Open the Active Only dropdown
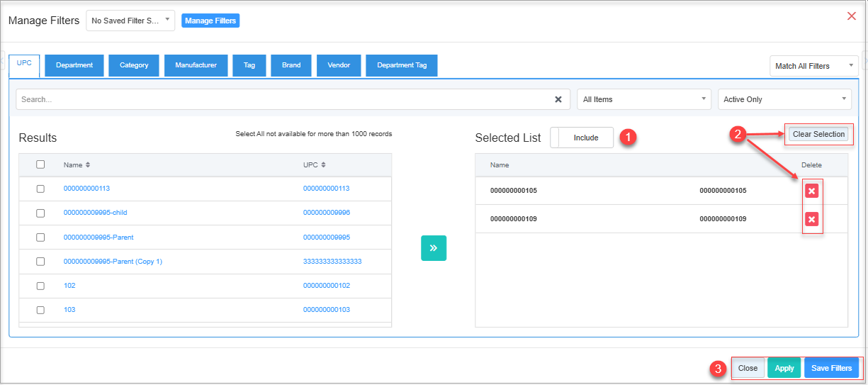The height and width of the screenshot is (385, 868). 784,99
